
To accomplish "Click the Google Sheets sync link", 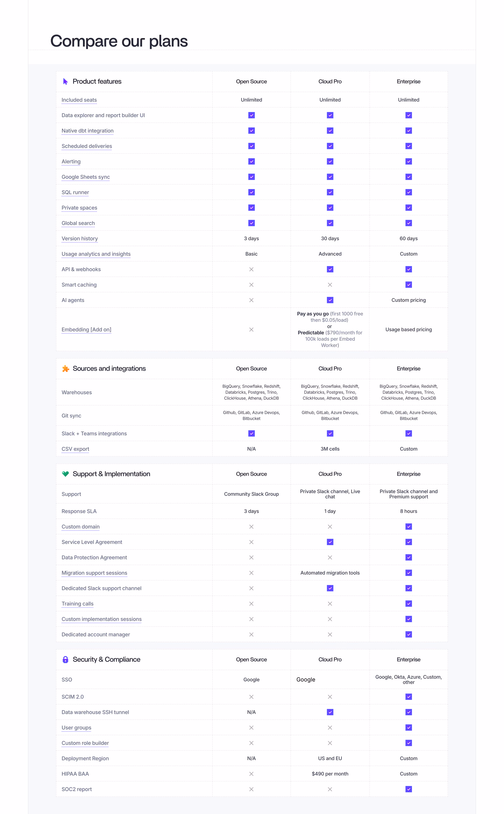I will click(x=86, y=177).
